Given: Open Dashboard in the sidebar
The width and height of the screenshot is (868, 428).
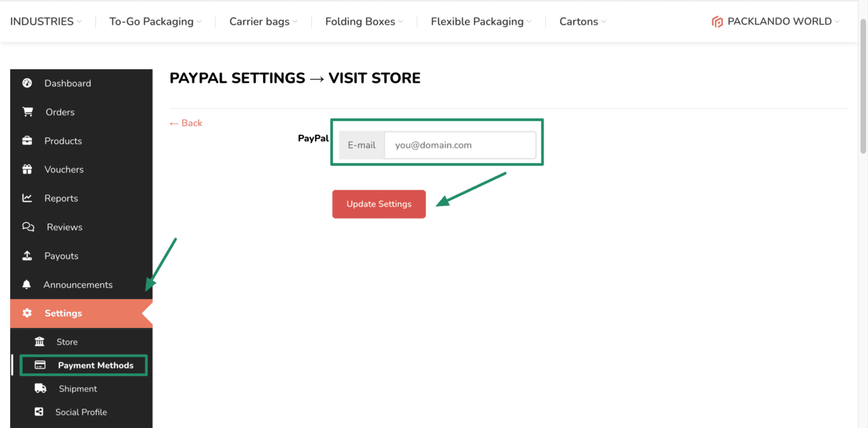Looking at the screenshot, I should [x=81, y=83].
